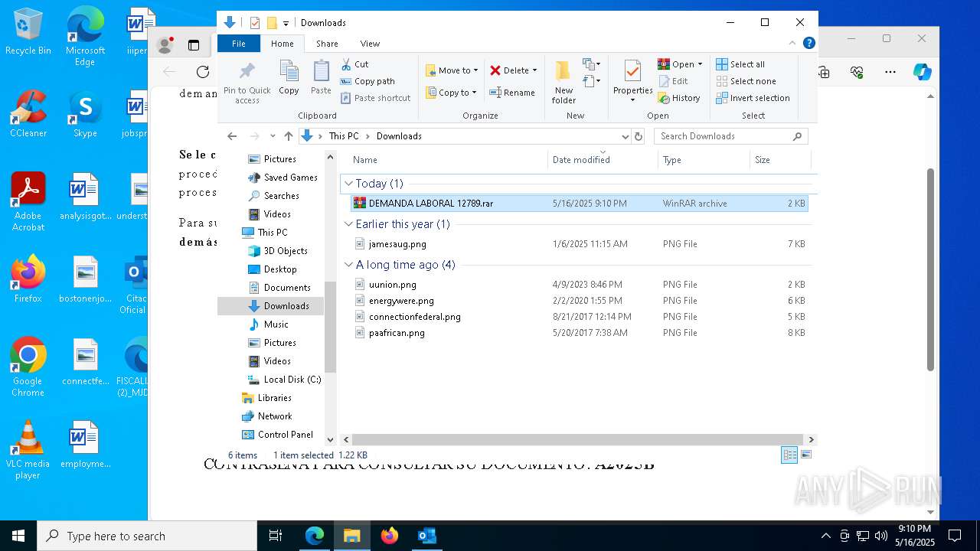Show file History
This screenshot has height=551, width=980.
[679, 98]
